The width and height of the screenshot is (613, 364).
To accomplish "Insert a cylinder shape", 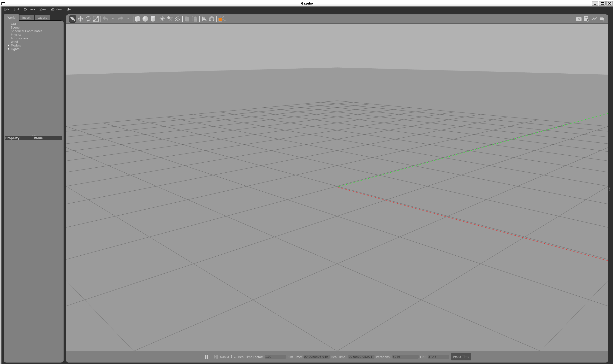I will coord(153,19).
